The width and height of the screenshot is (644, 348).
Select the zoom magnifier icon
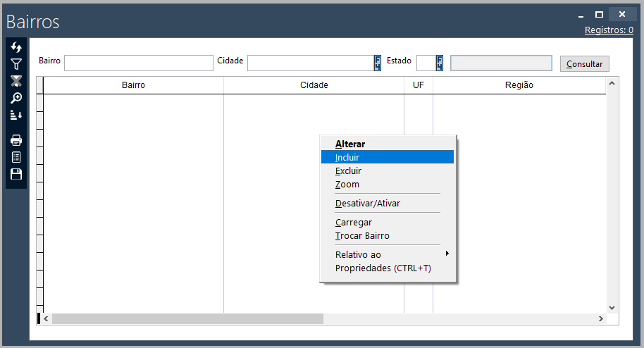16,98
